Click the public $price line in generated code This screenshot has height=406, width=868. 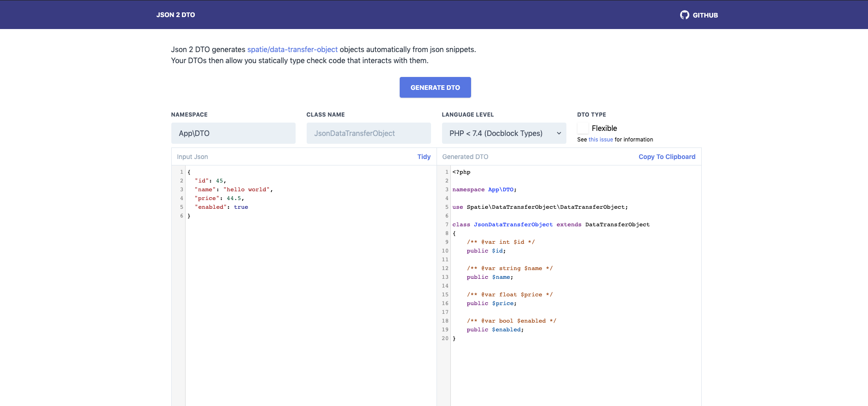491,303
